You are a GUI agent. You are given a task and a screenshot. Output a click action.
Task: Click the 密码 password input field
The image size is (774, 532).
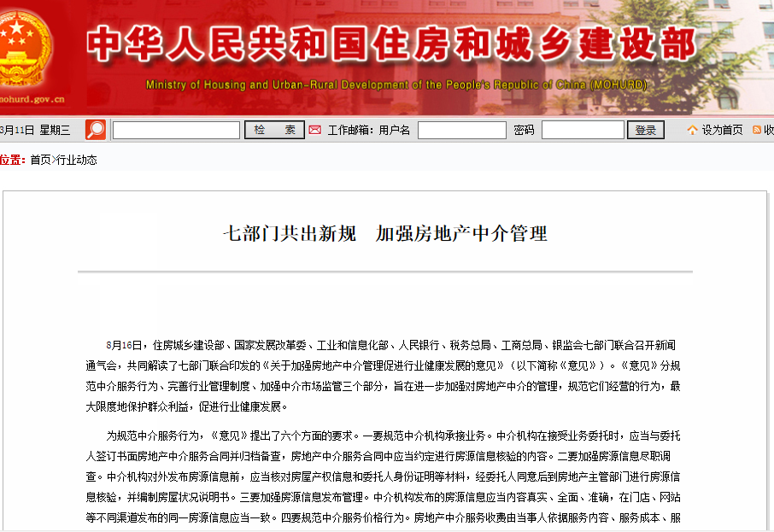pyautogui.click(x=583, y=130)
